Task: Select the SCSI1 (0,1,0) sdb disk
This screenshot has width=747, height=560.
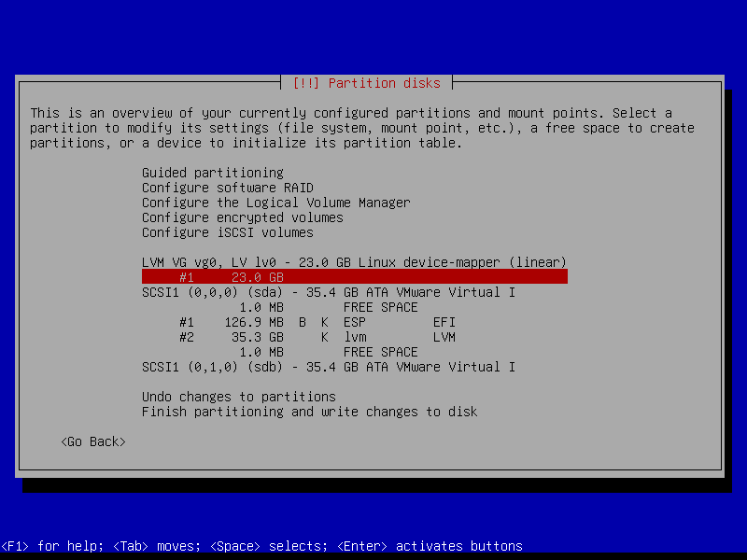Action: [328, 367]
